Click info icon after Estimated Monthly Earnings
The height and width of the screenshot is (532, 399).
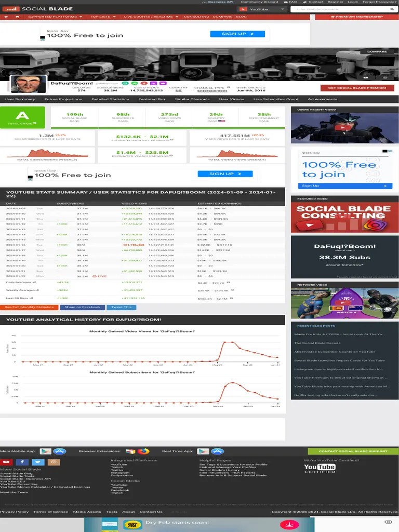[x=171, y=139]
